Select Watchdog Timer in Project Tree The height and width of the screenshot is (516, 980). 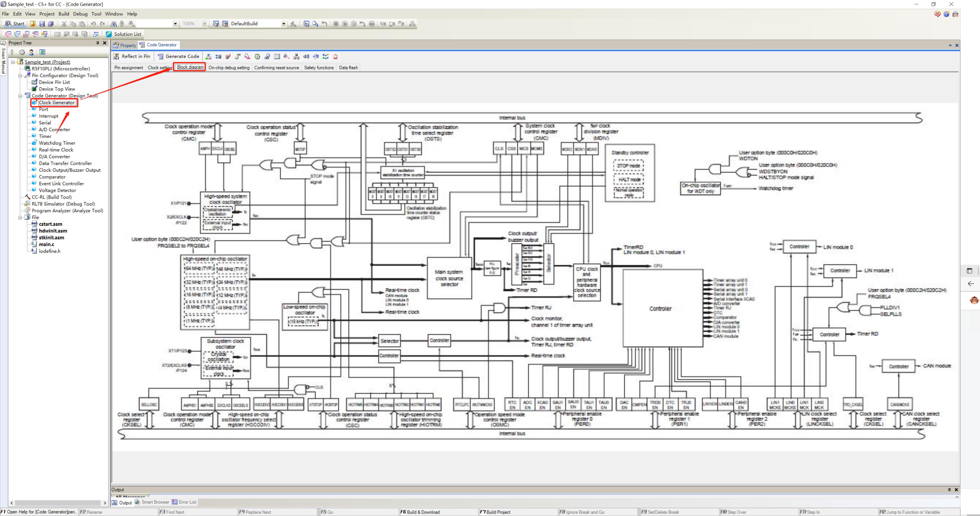tap(57, 143)
